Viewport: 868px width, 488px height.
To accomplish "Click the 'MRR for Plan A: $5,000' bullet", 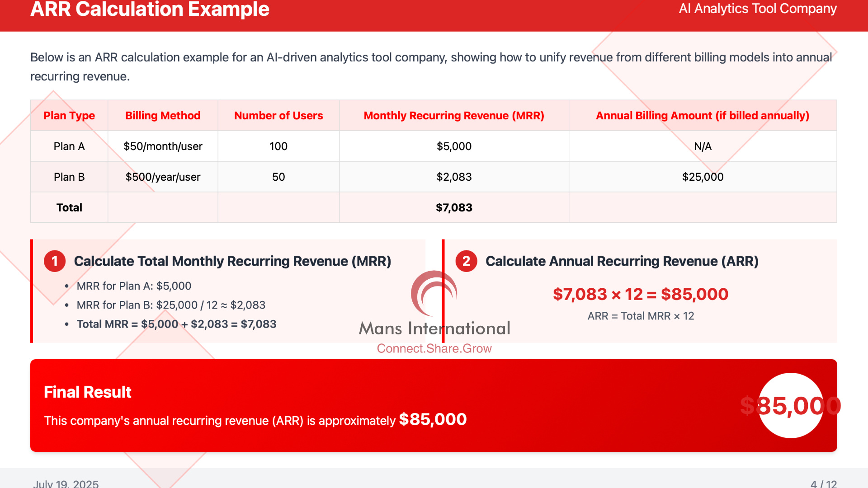I will click(134, 286).
